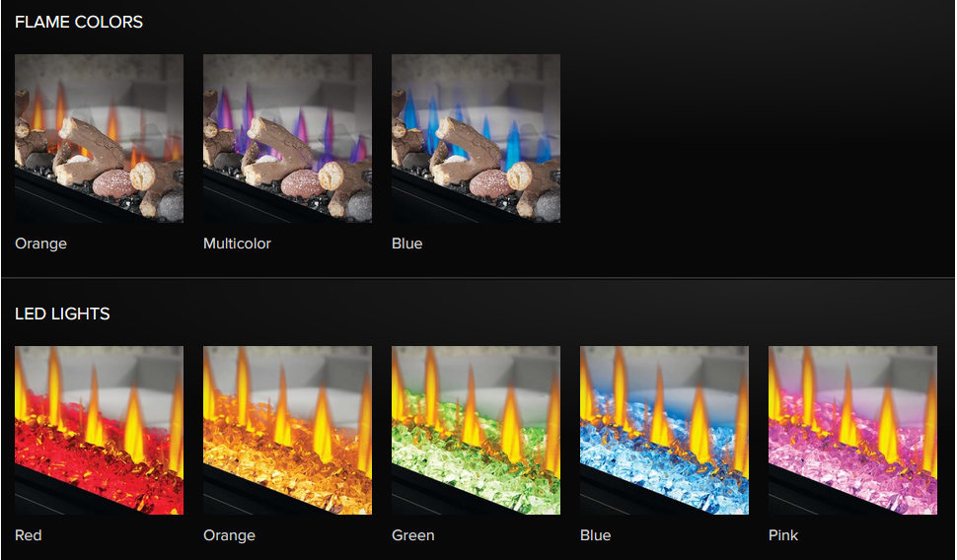
Task: Select the Orange flame color thumbnail
Action: click(99, 138)
